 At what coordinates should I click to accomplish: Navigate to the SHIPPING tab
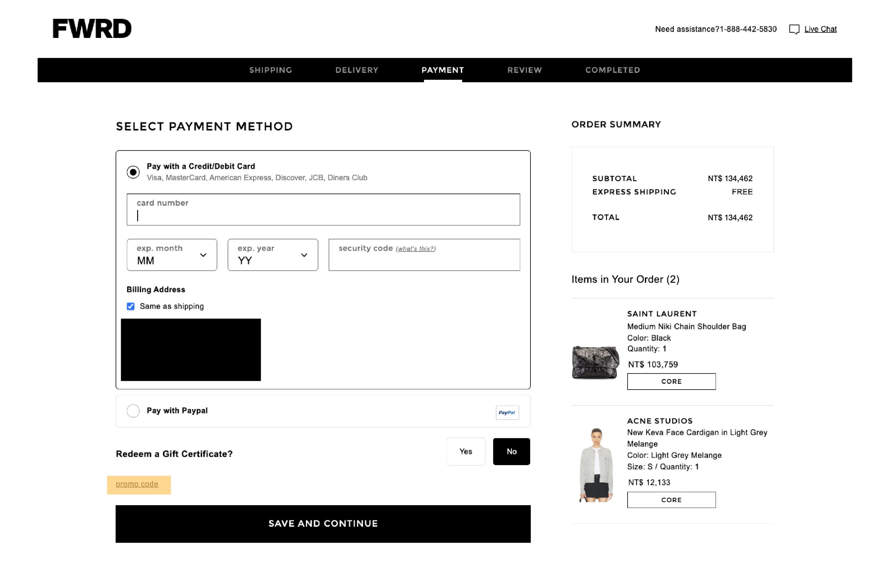click(270, 70)
